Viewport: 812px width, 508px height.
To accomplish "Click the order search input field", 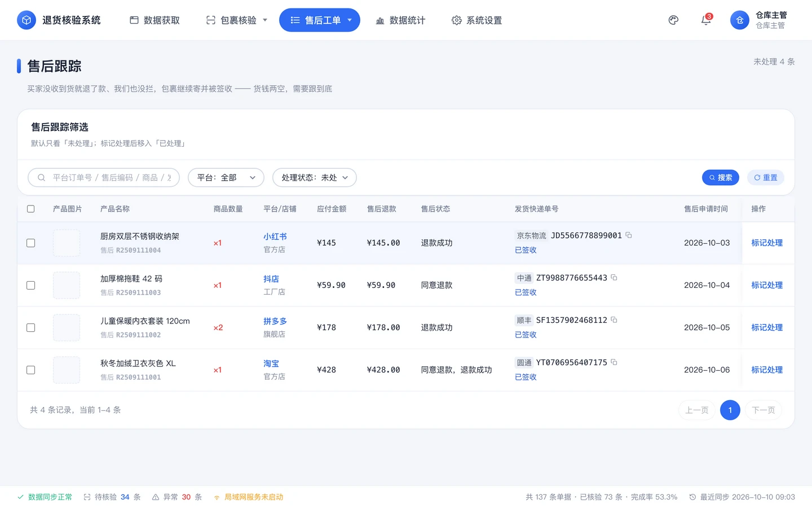I will (104, 178).
